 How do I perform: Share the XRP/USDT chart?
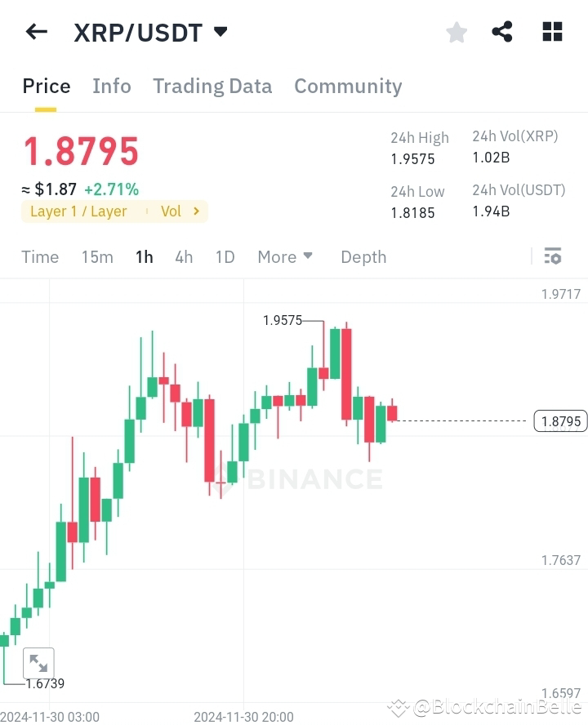501,32
